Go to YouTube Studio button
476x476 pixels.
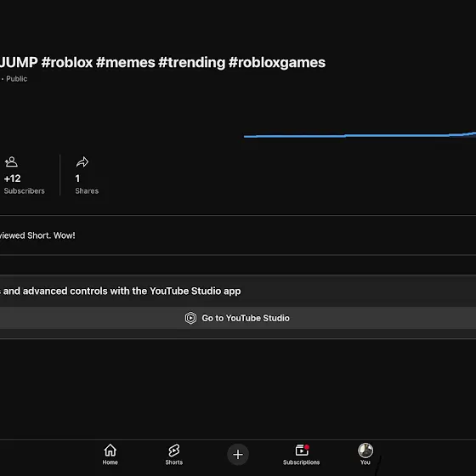(x=238, y=318)
